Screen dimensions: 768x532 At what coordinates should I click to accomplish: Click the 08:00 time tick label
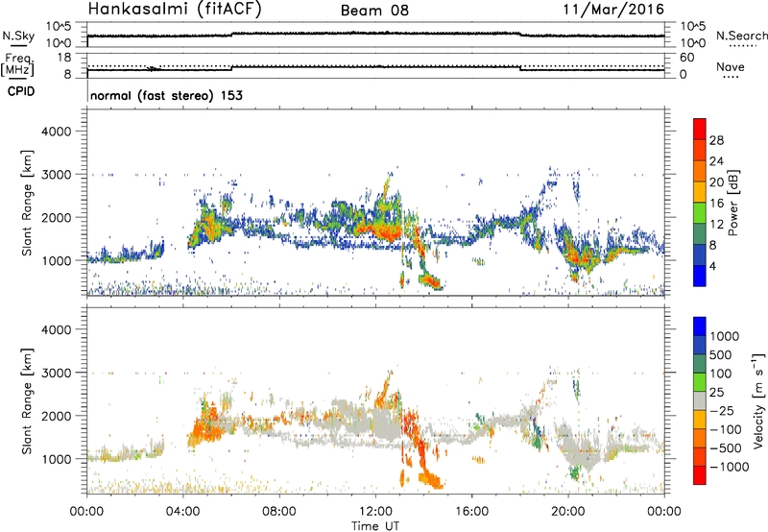pyautogui.click(x=279, y=512)
